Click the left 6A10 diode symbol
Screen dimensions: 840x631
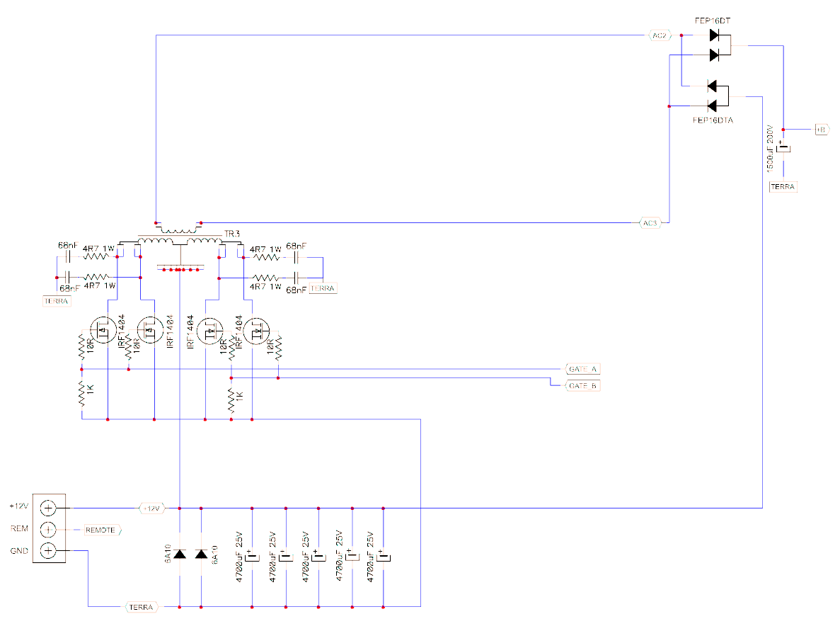pyautogui.click(x=180, y=554)
